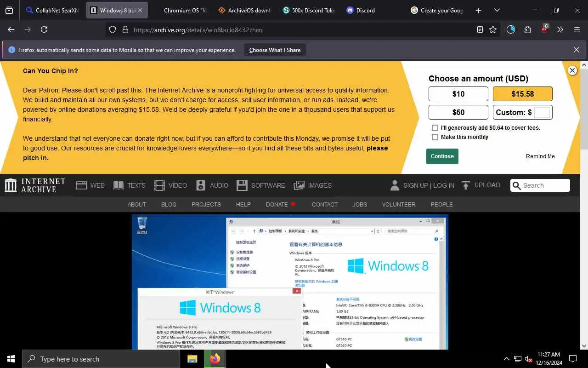Open the VOLUNTEER navigation link
The image size is (588, 368).
tap(399, 204)
